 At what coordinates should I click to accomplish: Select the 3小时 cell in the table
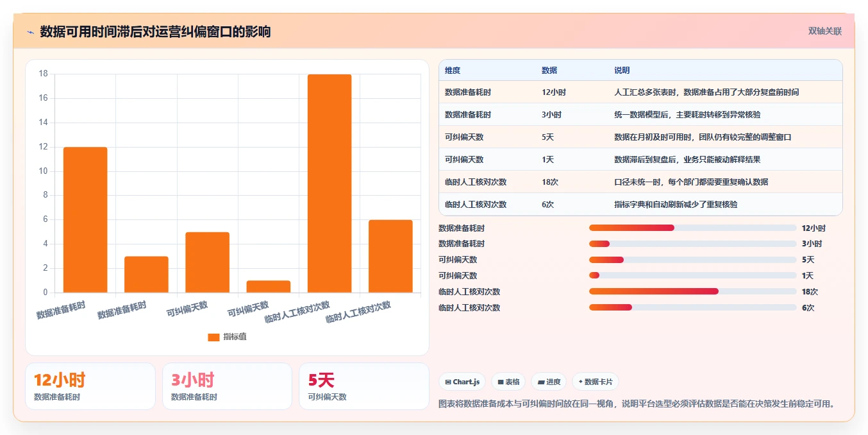(551, 115)
